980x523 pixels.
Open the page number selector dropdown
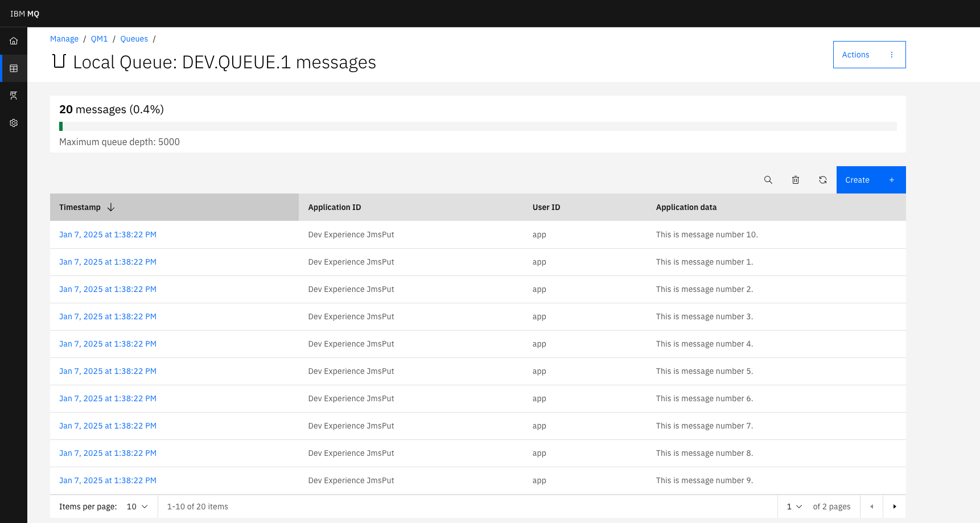point(793,506)
